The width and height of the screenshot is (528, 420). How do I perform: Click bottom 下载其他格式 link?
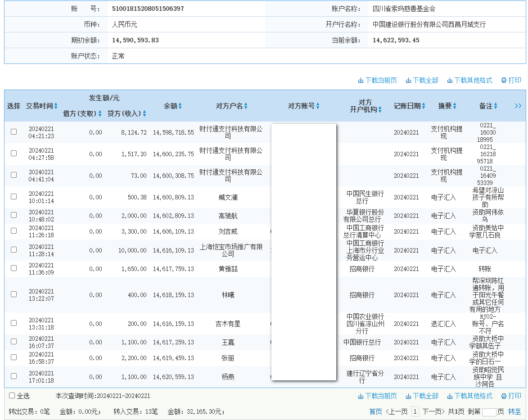pos(470,396)
